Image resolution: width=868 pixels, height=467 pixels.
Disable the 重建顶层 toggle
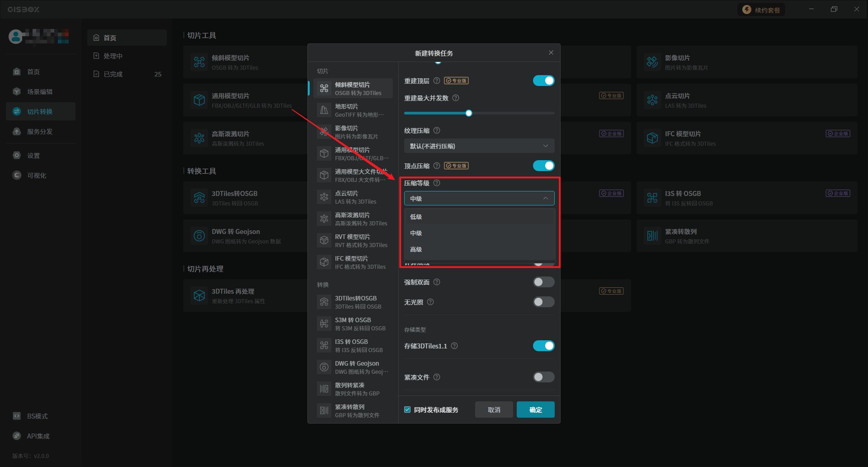(x=543, y=81)
